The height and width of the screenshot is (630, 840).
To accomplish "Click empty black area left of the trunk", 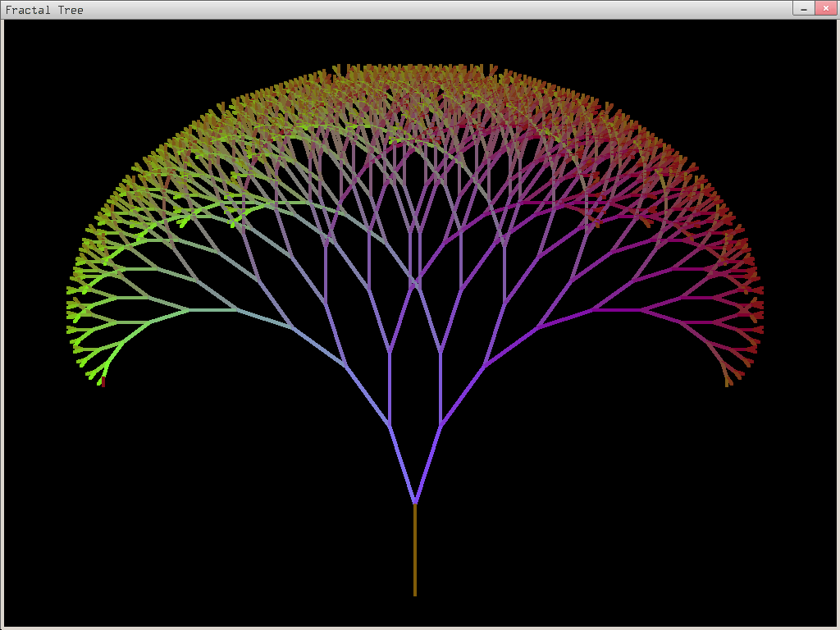I will (205, 509).
